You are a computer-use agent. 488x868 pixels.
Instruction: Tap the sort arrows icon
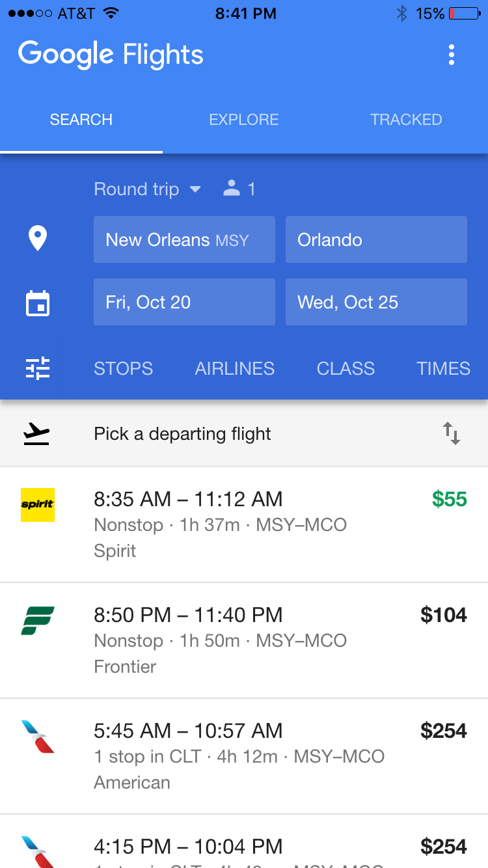coord(452,433)
